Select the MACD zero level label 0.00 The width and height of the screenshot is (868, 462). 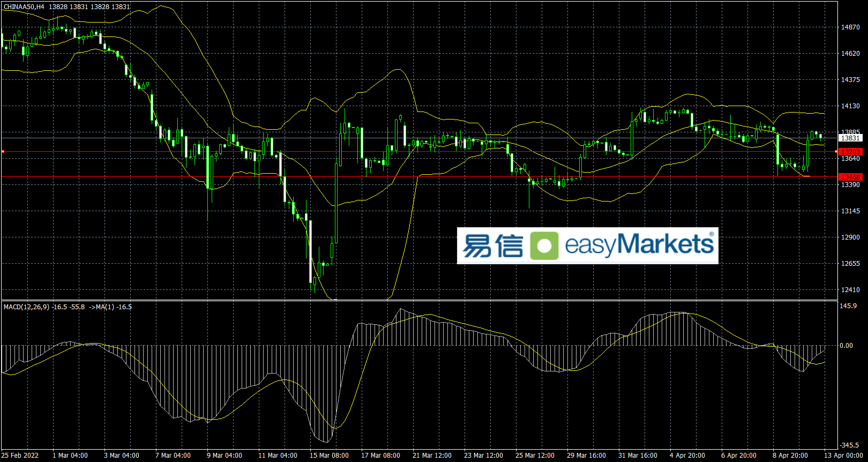(847, 346)
